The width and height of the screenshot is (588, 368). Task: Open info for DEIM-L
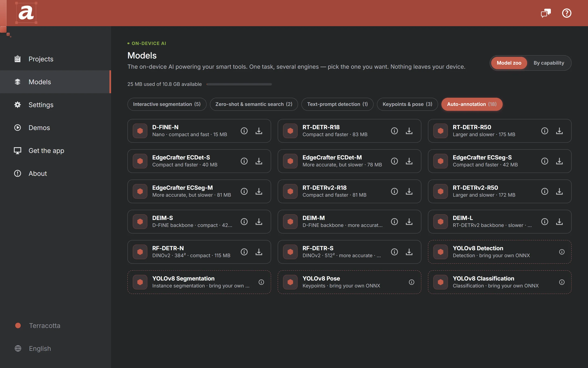tap(545, 222)
